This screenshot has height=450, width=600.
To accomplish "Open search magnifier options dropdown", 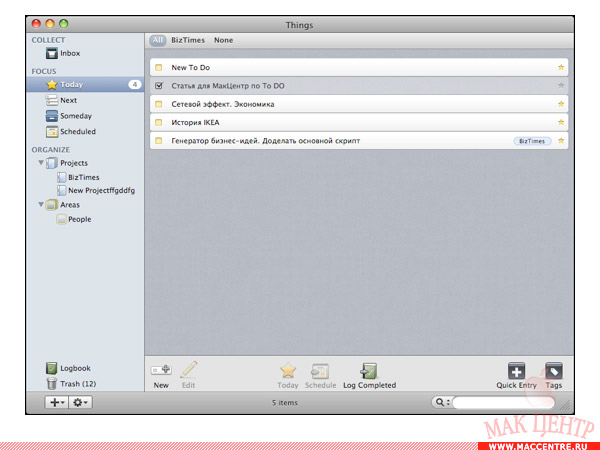I will click(x=443, y=402).
